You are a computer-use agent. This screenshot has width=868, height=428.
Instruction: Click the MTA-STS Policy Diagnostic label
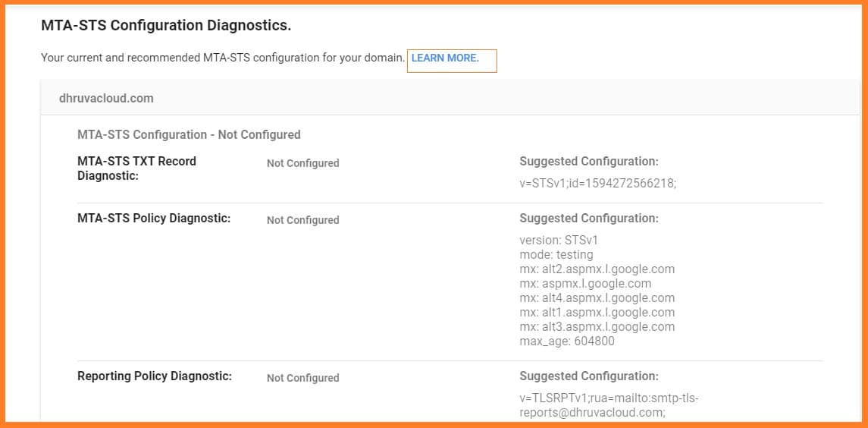(154, 219)
